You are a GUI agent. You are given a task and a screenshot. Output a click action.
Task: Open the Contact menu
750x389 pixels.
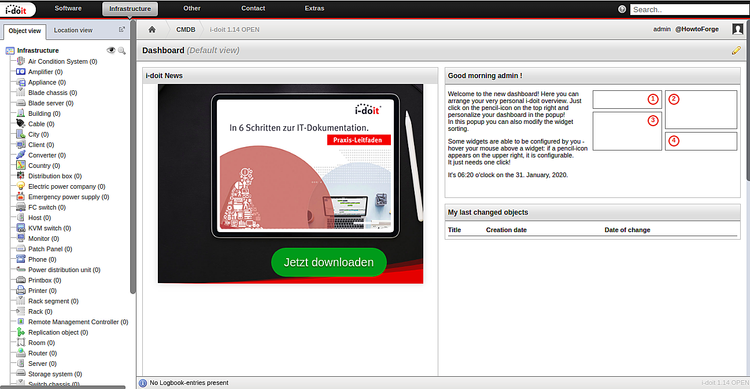(x=253, y=9)
